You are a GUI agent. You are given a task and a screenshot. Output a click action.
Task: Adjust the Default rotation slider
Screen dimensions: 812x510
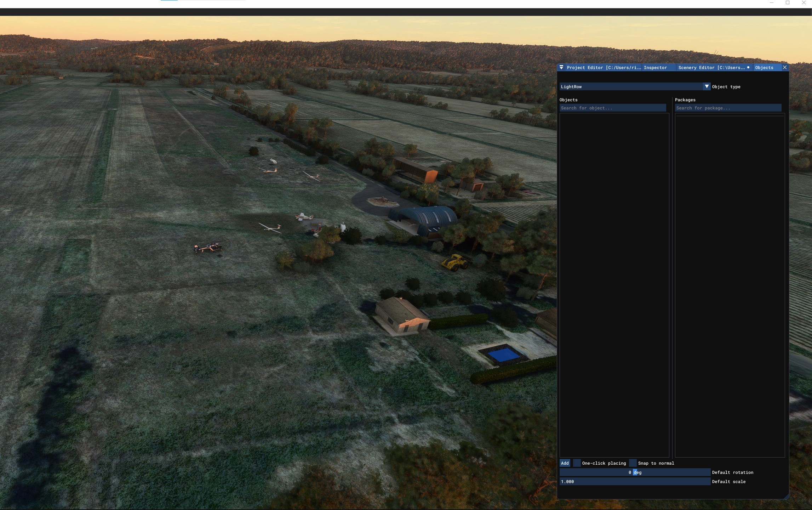[x=635, y=472]
